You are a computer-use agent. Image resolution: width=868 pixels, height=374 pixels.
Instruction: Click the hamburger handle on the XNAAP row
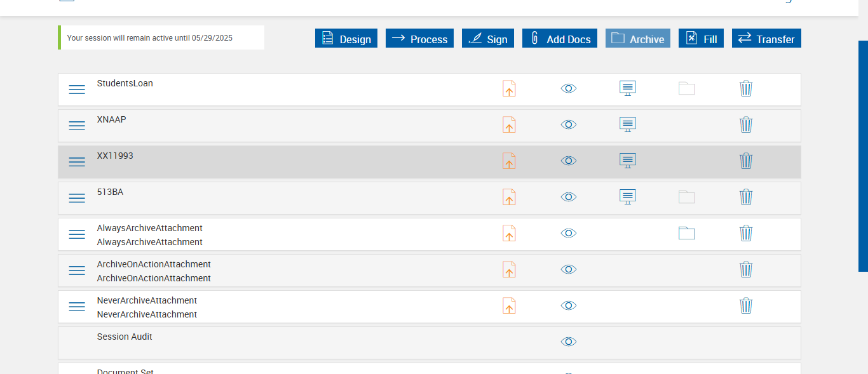(x=77, y=126)
